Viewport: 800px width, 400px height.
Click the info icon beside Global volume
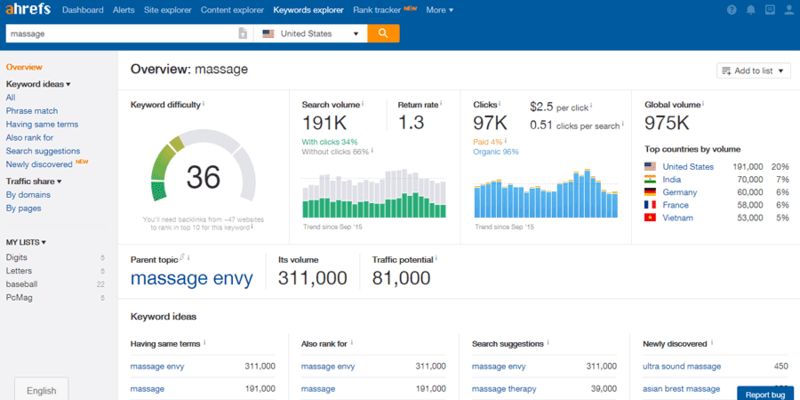[x=704, y=103]
